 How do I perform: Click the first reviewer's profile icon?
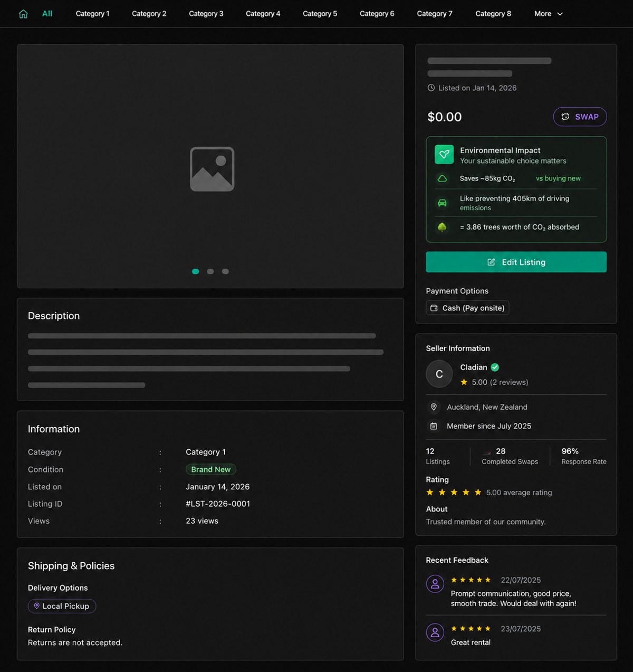435,584
